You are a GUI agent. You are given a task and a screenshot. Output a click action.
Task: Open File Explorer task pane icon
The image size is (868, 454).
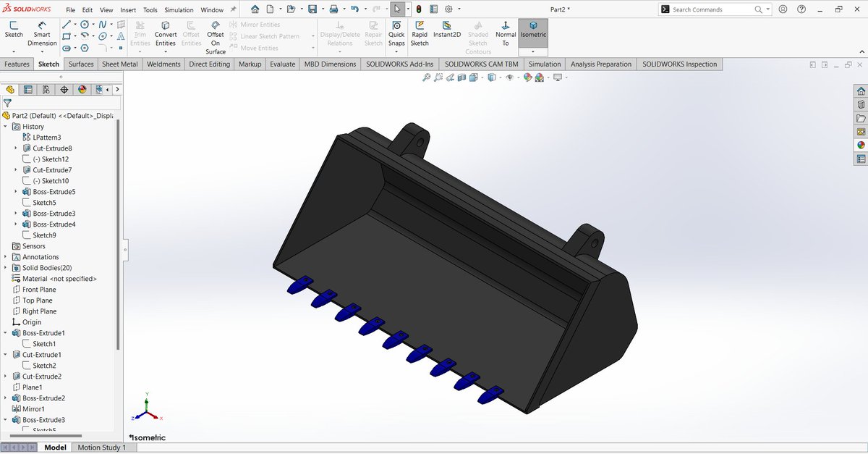point(861,118)
